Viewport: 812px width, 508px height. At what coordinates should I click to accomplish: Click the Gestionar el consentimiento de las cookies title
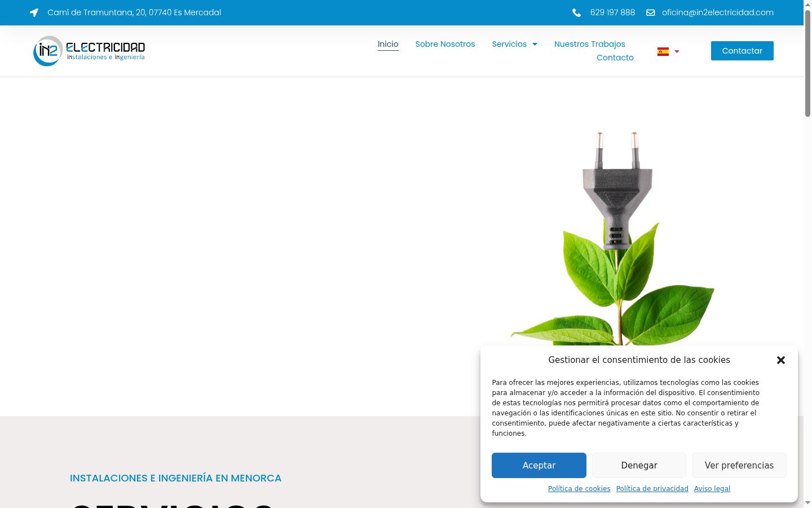coord(639,360)
